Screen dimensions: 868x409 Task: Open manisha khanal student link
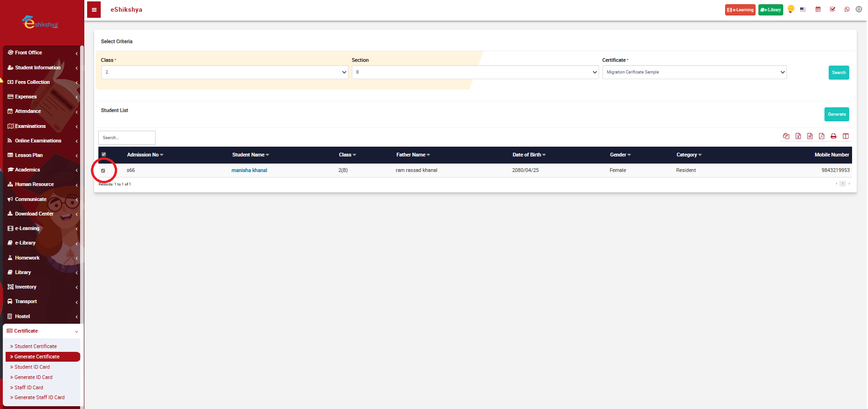click(249, 171)
